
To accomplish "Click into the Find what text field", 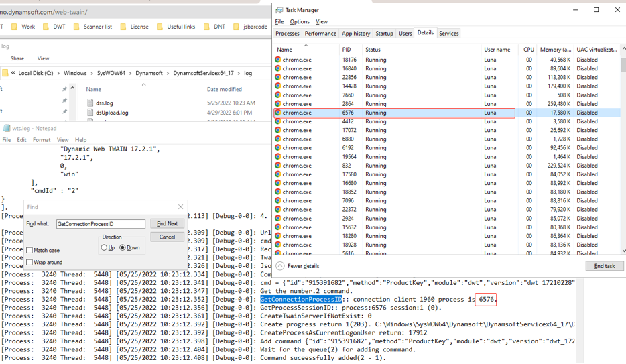I will point(100,224).
